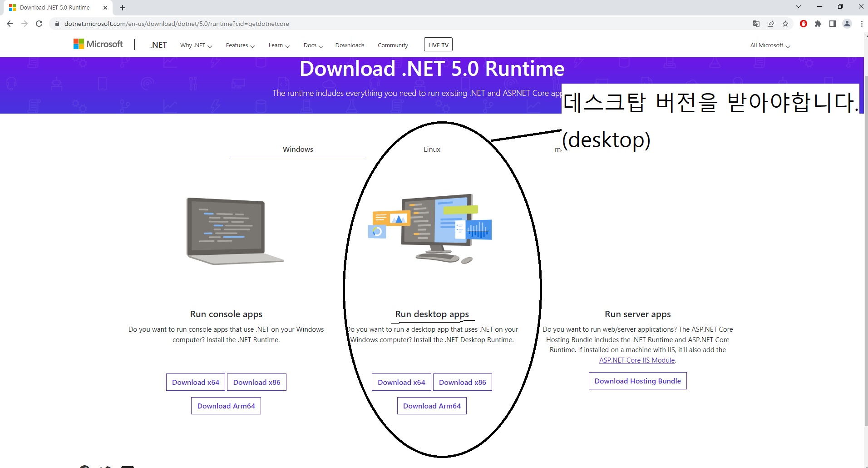Expand the All Microsoft menu
This screenshot has width=868, height=468.
[x=770, y=45]
